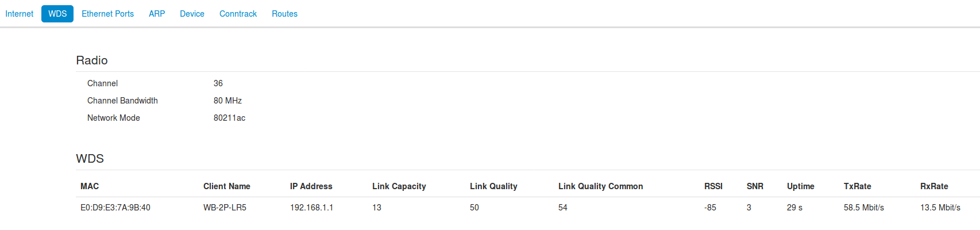Image resolution: width=980 pixels, height=230 pixels.
Task: Click the RxRate column header
Action: pos(934,186)
